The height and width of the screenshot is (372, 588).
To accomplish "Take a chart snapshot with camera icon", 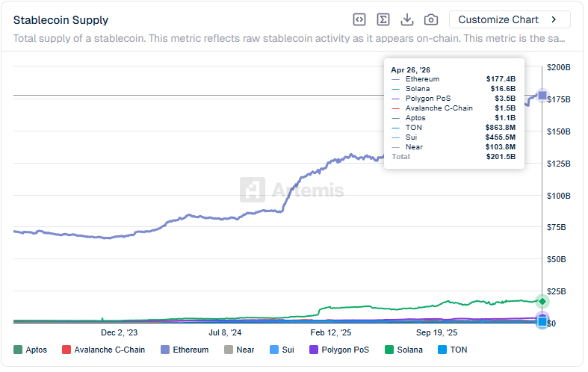I will (431, 19).
